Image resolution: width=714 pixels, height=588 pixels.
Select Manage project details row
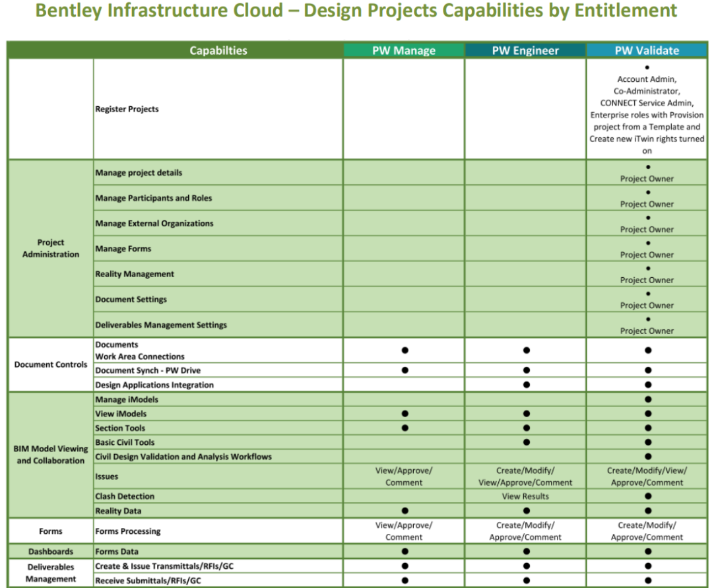(x=139, y=173)
